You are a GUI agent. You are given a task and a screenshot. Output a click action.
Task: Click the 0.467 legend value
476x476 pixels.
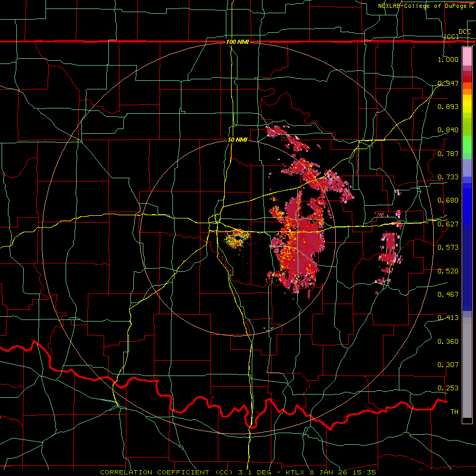pyautogui.click(x=448, y=294)
